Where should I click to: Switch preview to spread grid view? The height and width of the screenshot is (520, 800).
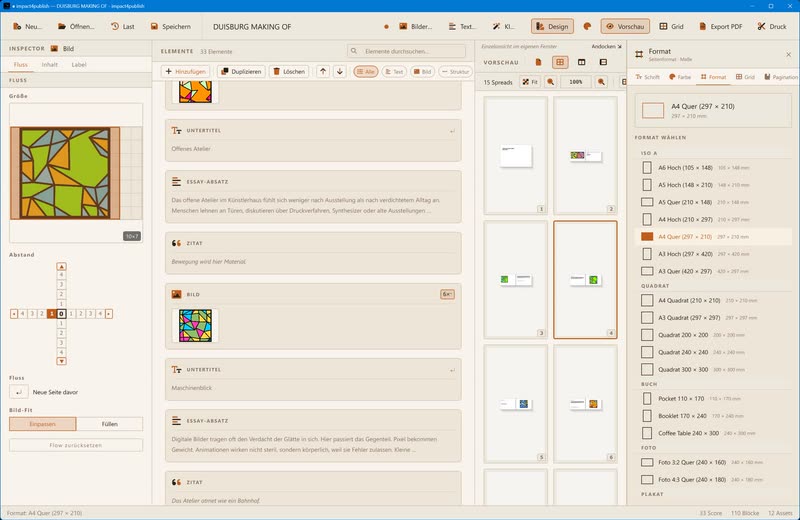[560, 62]
